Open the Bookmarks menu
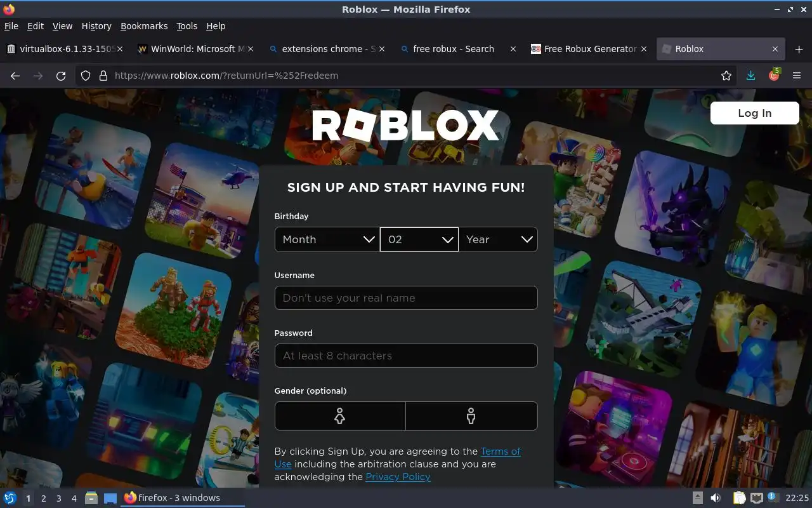The image size is (812, 508). [x=144, y=26]
